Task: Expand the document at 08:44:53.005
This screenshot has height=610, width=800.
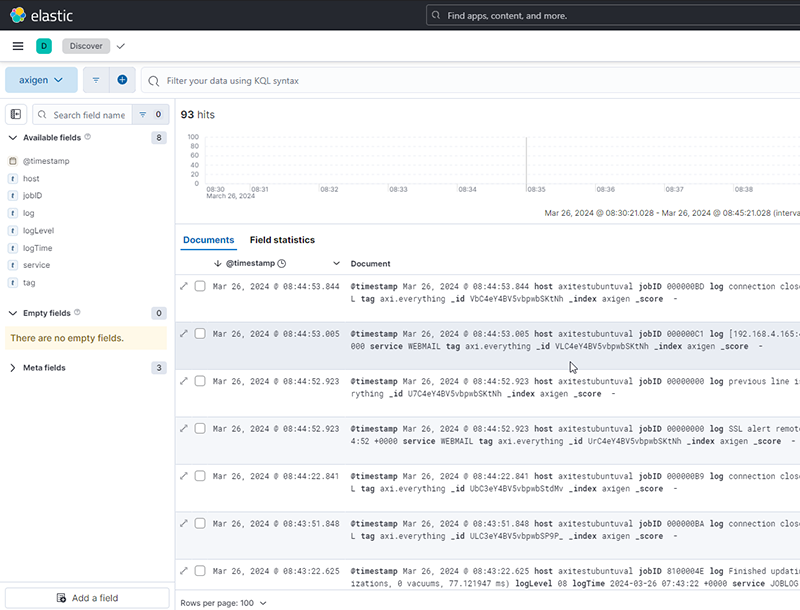Action: [184, 334]
